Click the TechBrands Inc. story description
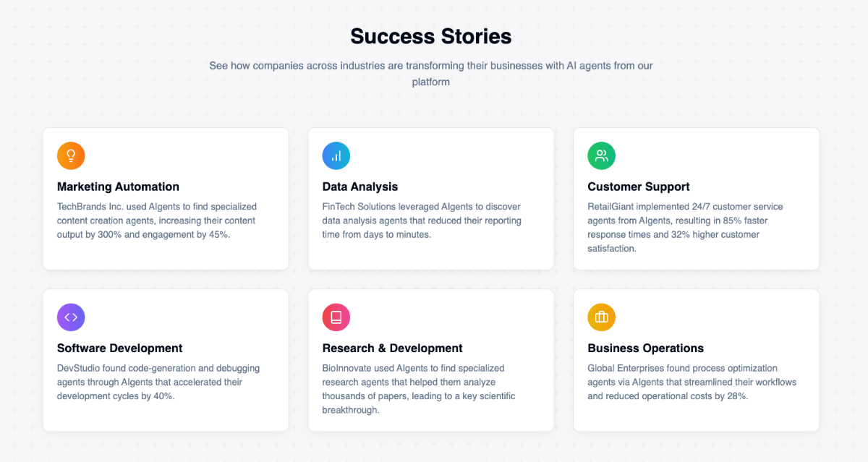Screen dimensions: 868x462 (x=158, y=221)
